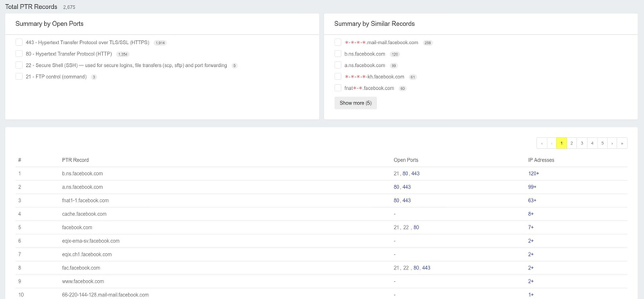Click PTR record eqix.ch1.facebook.com

(87, 255)
